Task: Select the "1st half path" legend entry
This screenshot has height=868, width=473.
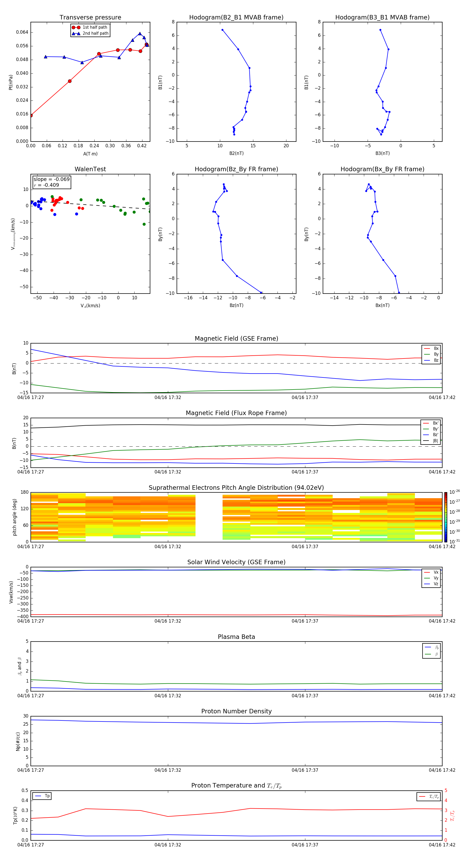Action: click(x=90, y=27)
